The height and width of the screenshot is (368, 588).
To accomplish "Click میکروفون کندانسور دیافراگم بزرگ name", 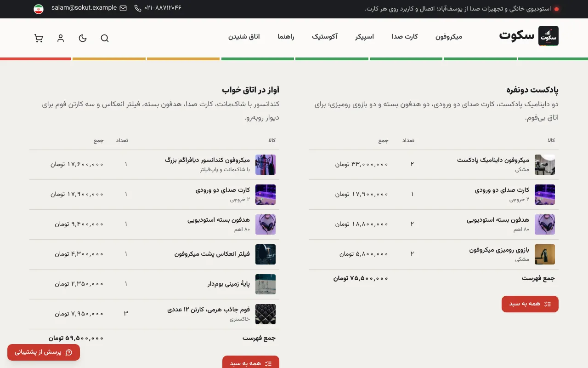I will (x=207, y=160).
